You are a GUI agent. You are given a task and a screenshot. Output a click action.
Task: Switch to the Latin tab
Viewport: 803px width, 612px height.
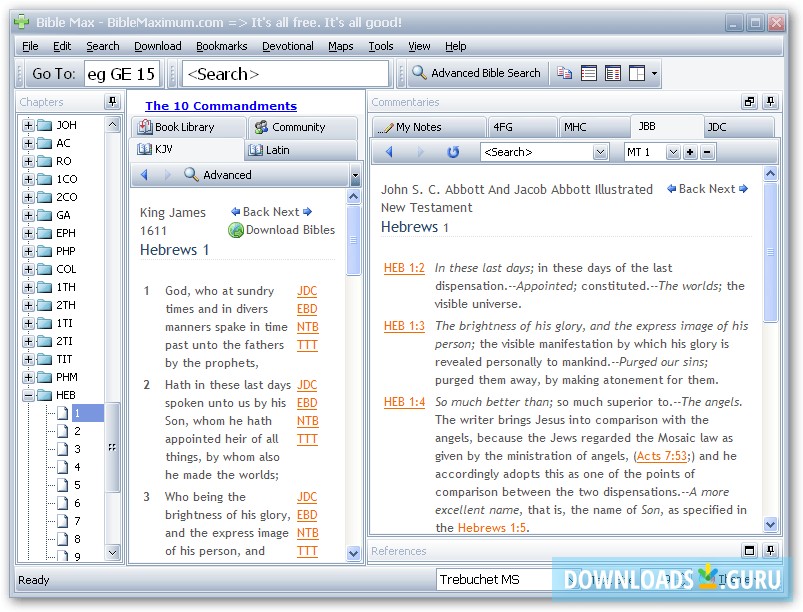(x=301, y=150)
